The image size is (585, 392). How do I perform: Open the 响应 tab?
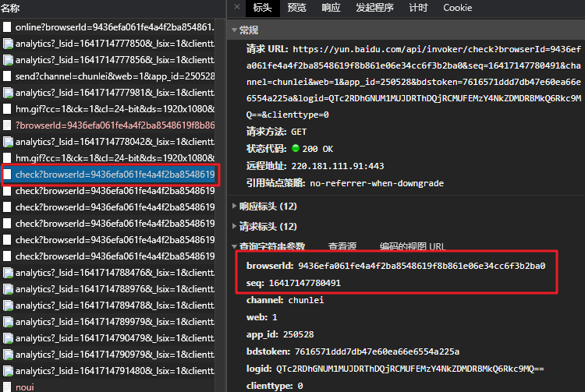point(331,8)
